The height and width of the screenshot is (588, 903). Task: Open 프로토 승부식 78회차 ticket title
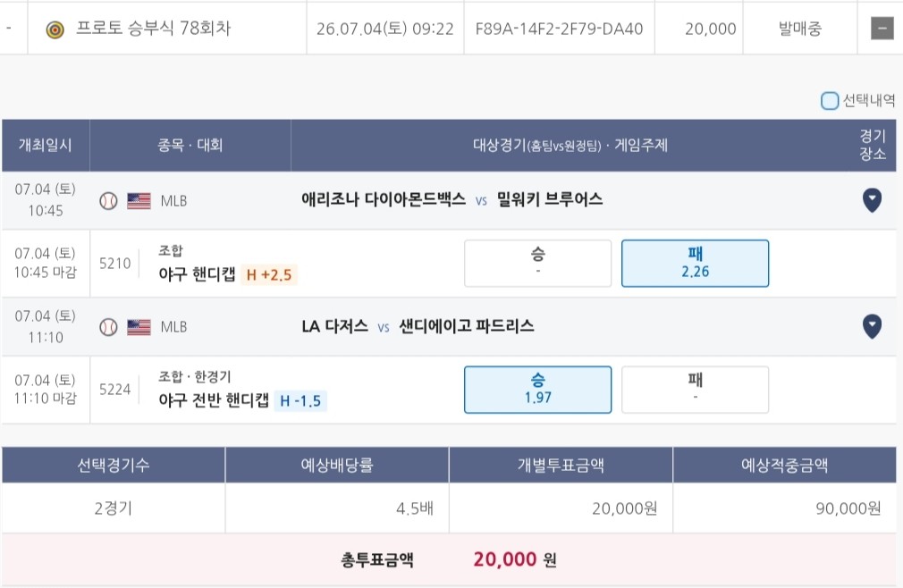coord(153,29)
